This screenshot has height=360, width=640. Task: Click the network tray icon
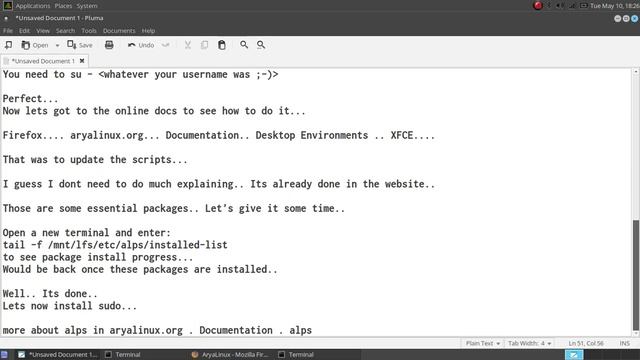(x=572, y=6)
